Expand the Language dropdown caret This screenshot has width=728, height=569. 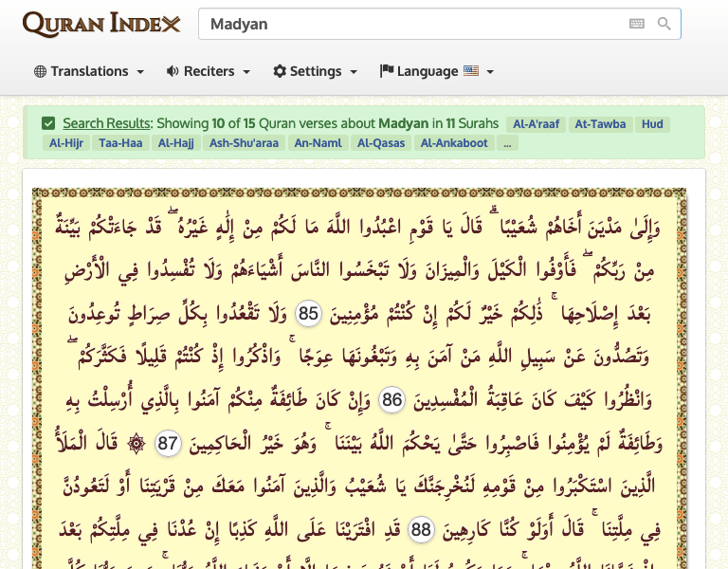click(490, 72)
